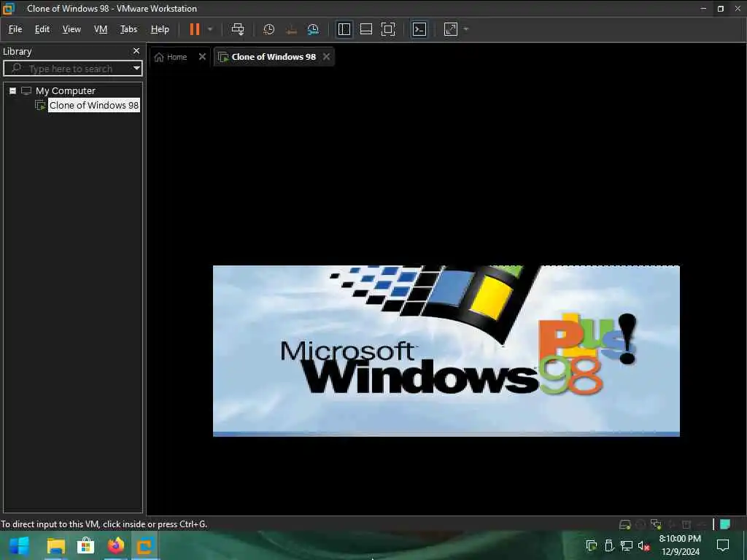This screenshot has width=747, height=560.
Task: Click the network tray icon
Action: (x=627, y=545)
